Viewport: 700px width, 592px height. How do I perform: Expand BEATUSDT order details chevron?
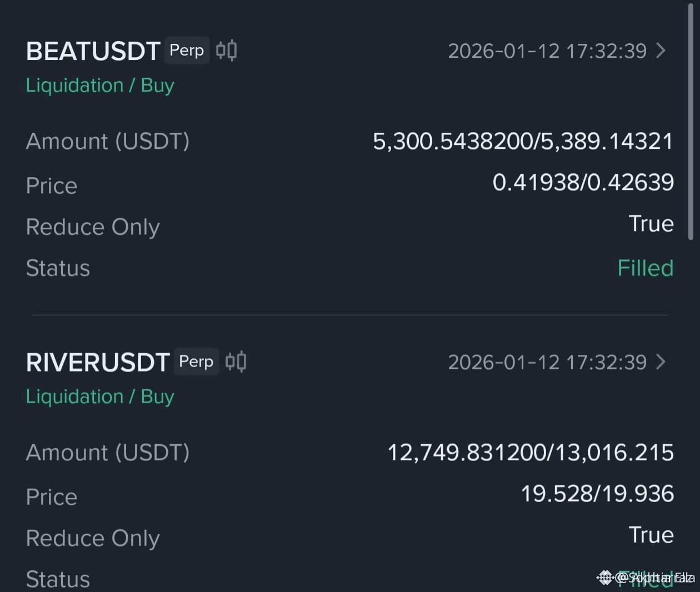(x=661, y=51)
